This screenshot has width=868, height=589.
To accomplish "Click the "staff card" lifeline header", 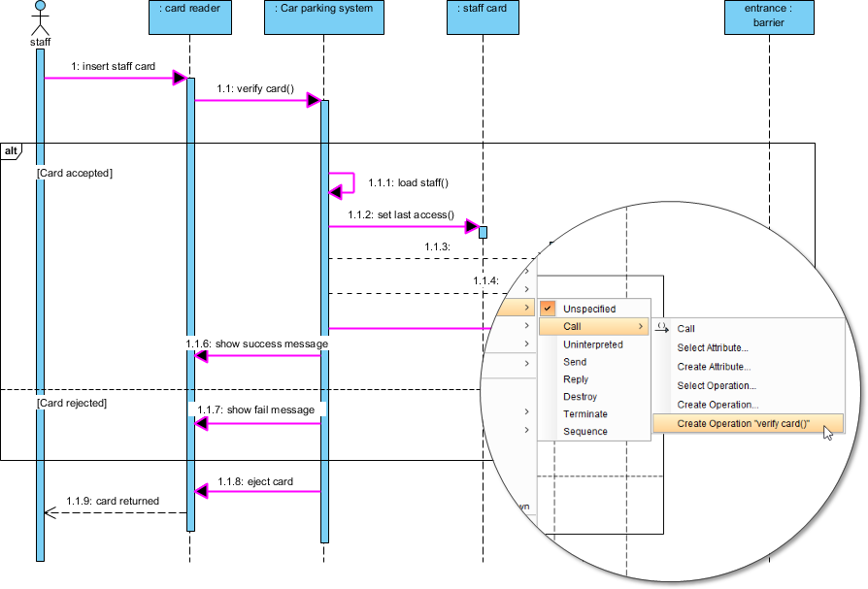I will point(483,16).
